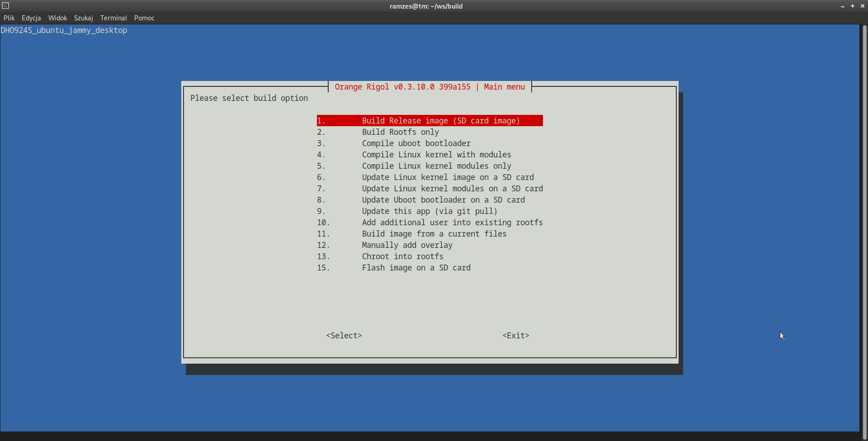This screenshot has height=441, width=868.
Task: Select Build Rootfs only option
Action: click(x=430, y=132)
